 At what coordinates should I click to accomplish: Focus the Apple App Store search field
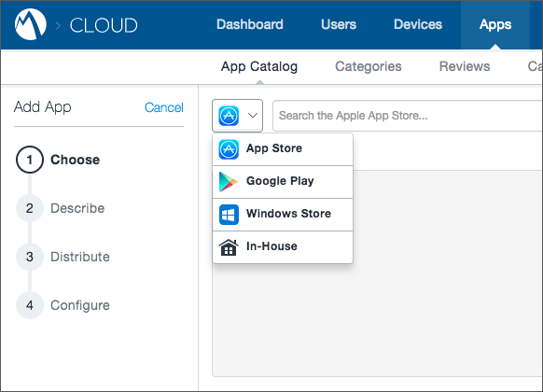click(407, 116)
